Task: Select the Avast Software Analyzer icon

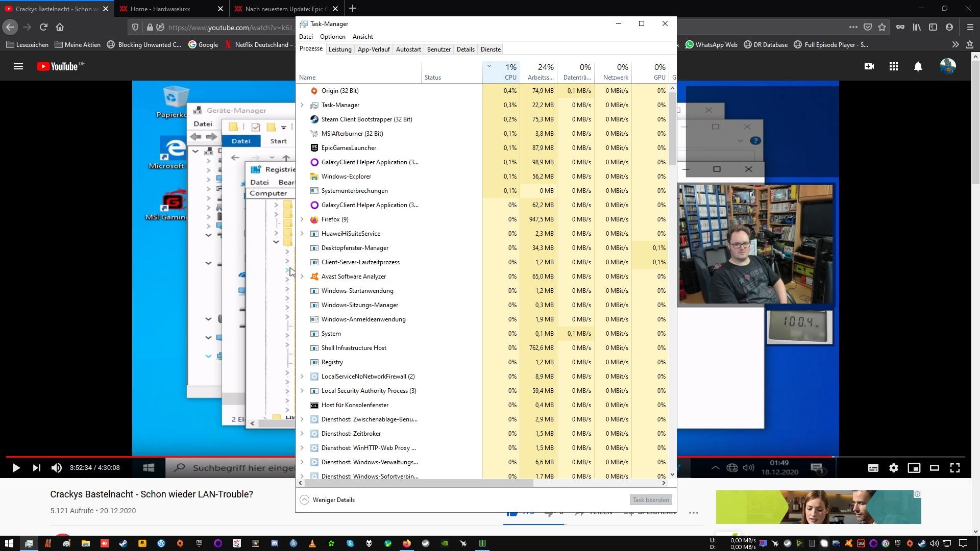Action: 314,277
